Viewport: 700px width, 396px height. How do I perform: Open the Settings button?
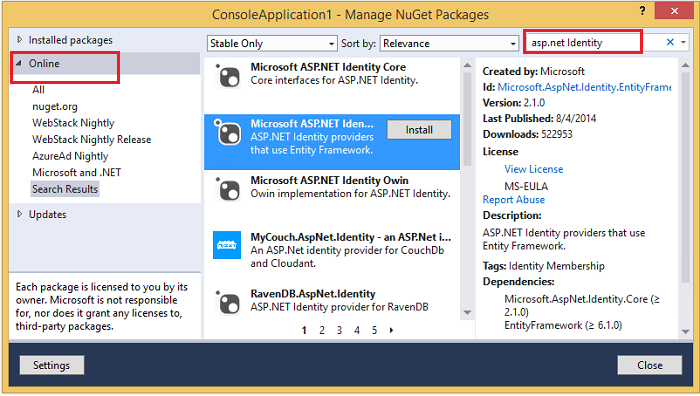(x=52, y=365)
